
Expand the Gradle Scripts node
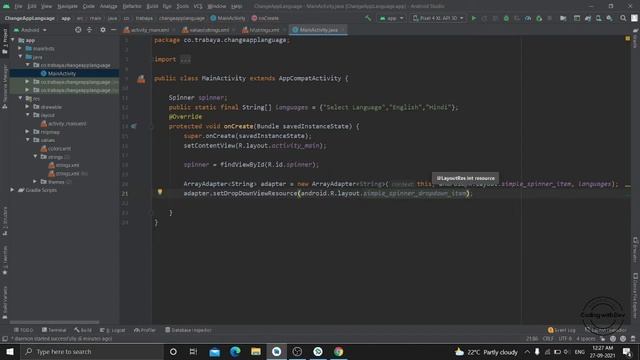click(13, 190)
